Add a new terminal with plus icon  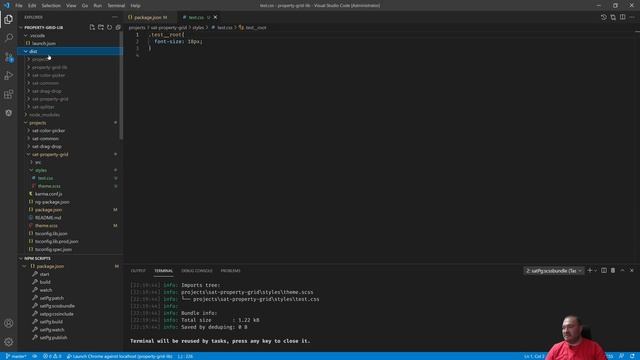pyautogui.click(x=589, y=271)
